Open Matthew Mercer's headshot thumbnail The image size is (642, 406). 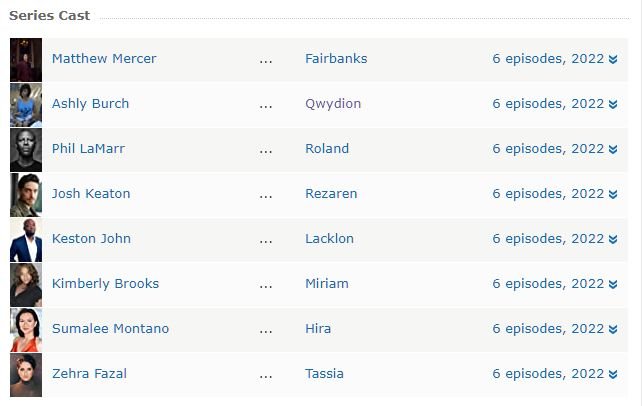pos(26,59)
